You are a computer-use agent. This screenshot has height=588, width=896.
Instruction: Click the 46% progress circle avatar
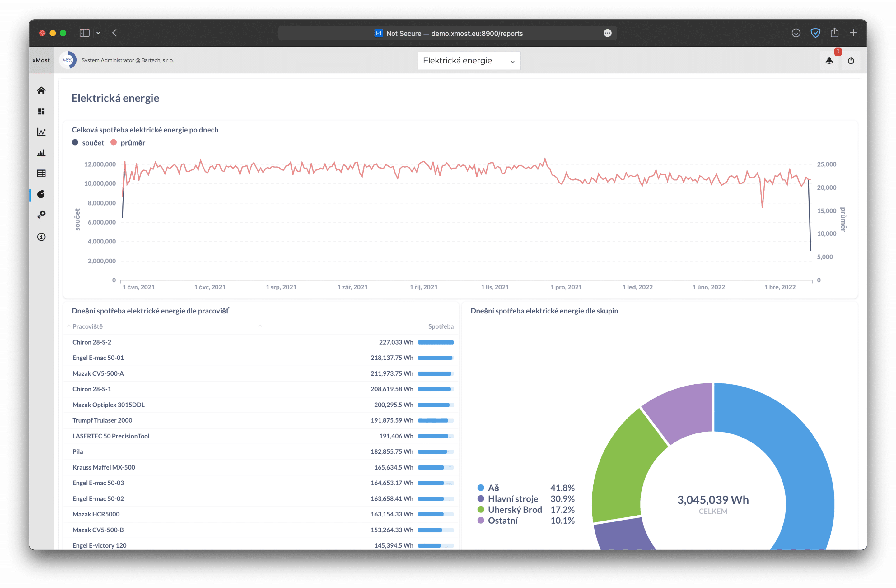click(68, 60)
